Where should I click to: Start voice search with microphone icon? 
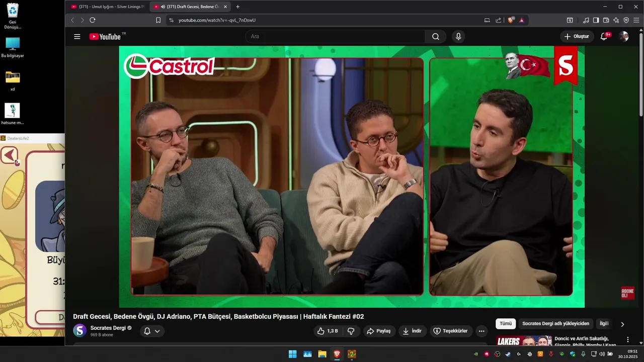[x=458, y=37]
